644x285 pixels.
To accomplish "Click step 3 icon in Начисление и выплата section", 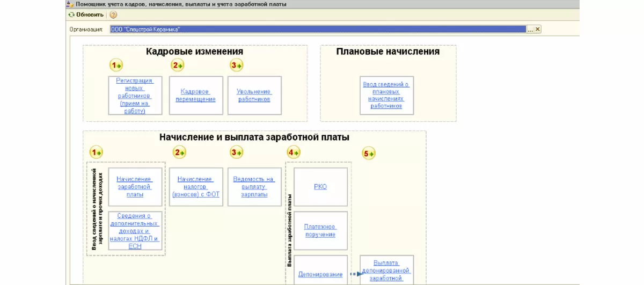I will 237,153.
